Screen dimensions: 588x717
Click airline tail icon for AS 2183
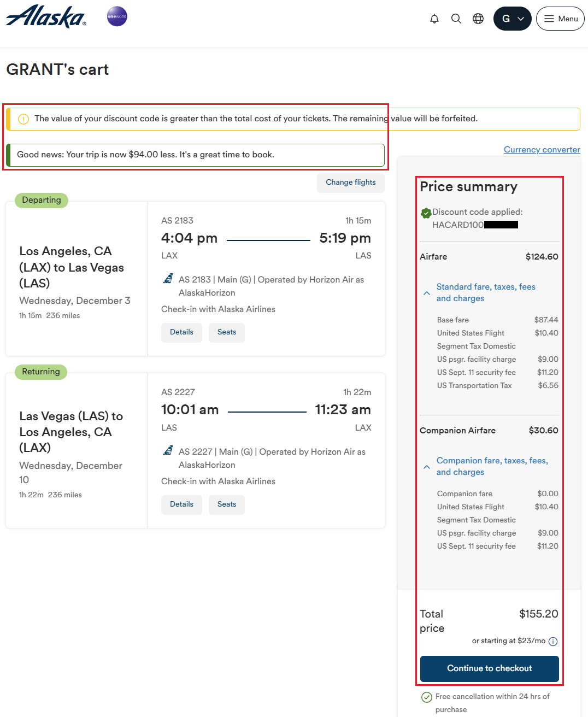[x=168, y=279]
